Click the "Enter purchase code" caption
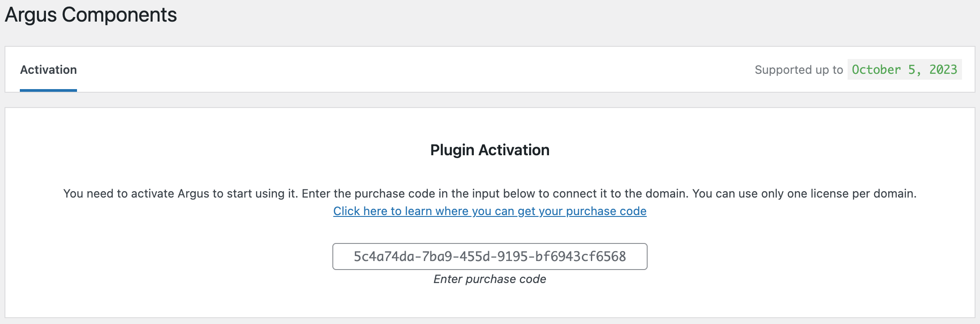Image resolution: width=980 pixels, height=324 pixels. pos(490,279)
